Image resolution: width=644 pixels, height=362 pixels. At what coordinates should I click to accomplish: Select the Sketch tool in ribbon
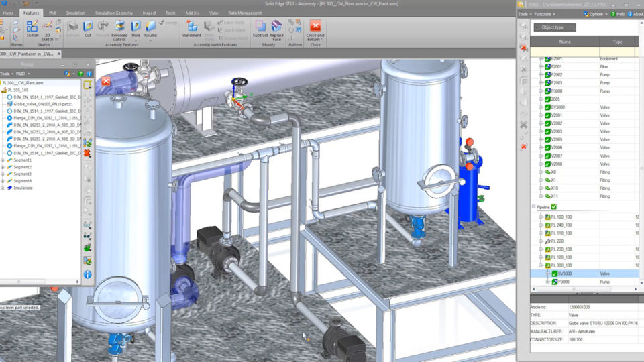(32, 28)
